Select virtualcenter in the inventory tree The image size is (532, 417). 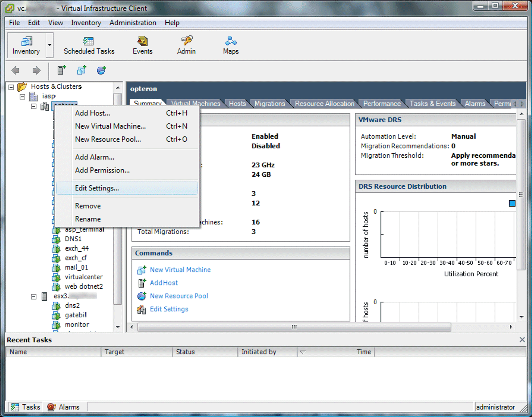84,277
